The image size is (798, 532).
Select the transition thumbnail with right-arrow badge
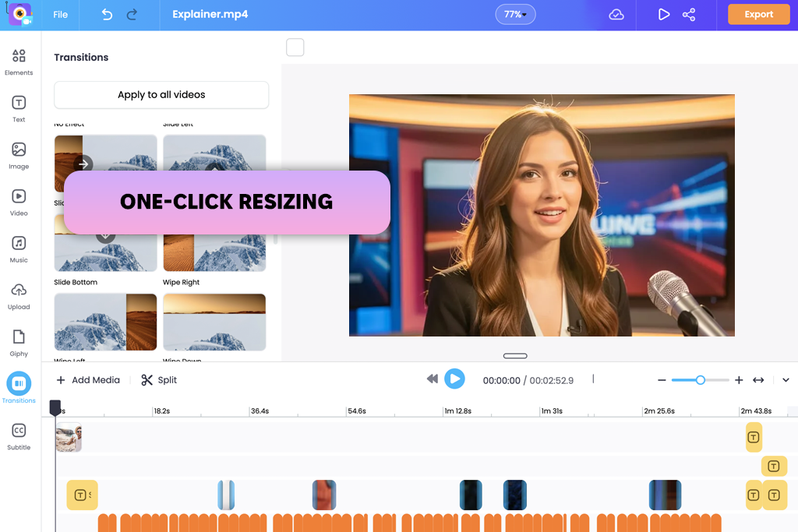pos(105,153)
